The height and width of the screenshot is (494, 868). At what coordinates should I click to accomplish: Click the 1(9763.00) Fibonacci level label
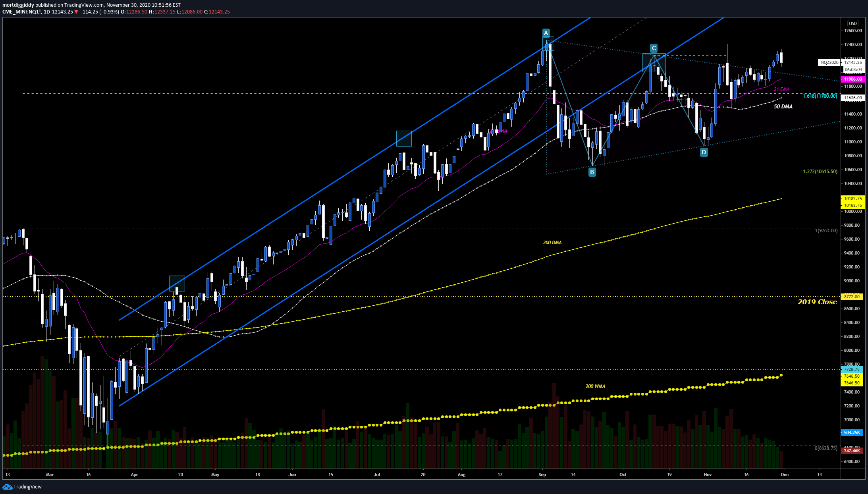(x=826, y=231)
